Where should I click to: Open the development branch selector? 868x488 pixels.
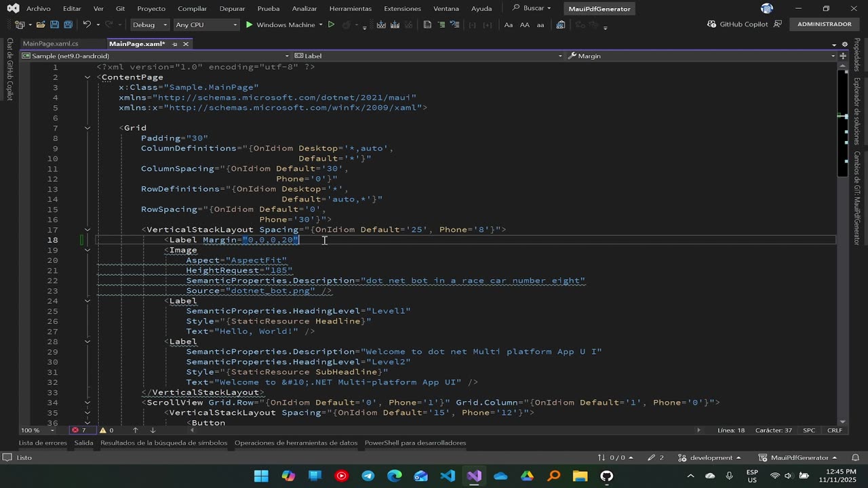click(x=711, y=457)
